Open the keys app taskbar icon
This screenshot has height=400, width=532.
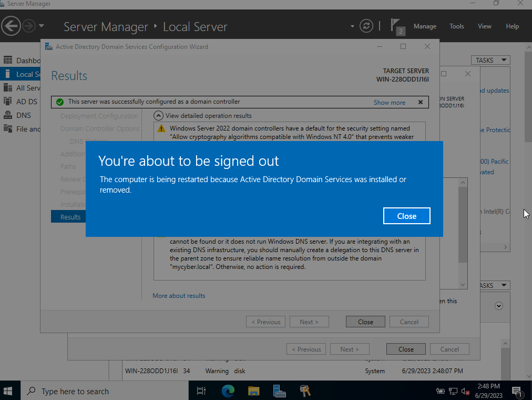(x=305, y=391)
